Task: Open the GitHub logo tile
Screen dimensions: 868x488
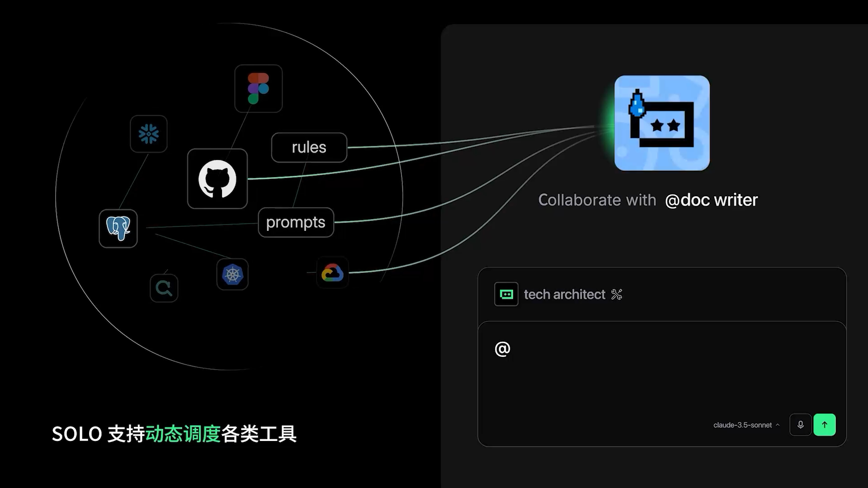Action: click(217, 178)
